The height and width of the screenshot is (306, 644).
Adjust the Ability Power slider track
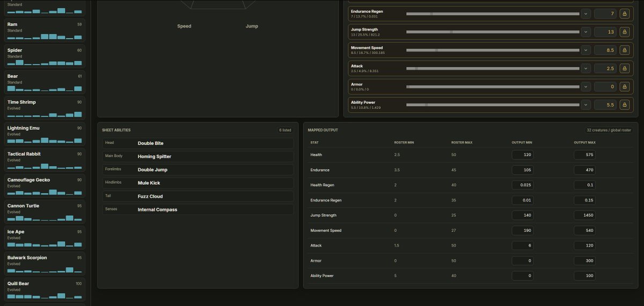point(493,105)
